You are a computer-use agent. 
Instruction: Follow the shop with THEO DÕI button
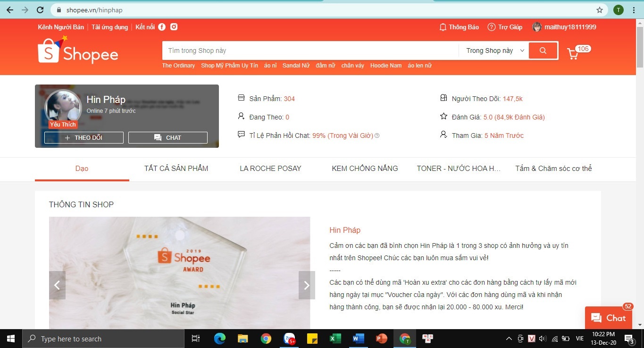tap(84, 137)
